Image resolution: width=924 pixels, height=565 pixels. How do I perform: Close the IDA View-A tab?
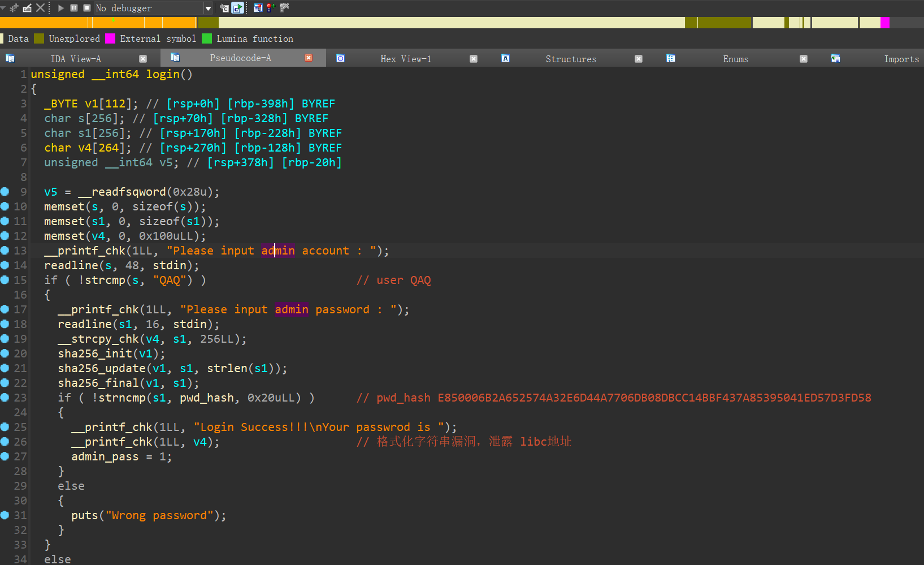pos(143,59)
